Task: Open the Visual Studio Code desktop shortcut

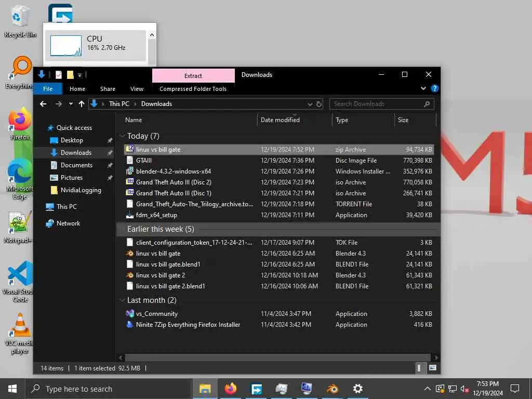Action: point(19,282)
